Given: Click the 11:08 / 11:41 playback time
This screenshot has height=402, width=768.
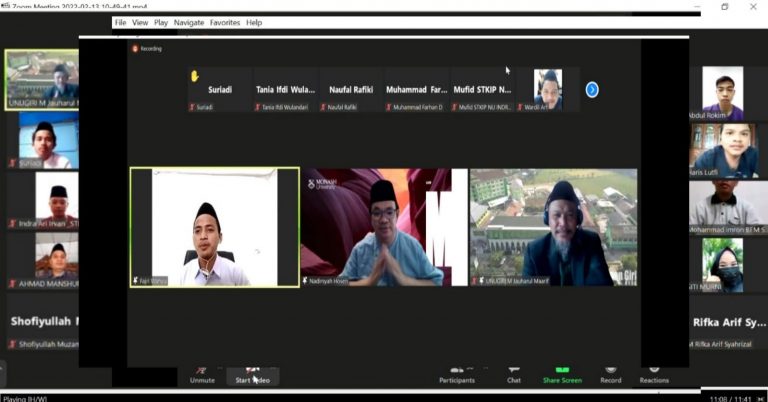Looking at the screenshot, I should point(730,399).
